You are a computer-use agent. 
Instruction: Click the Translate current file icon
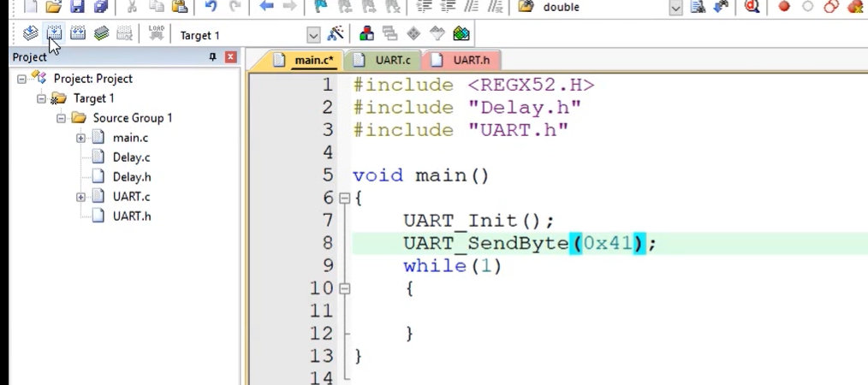31,33
